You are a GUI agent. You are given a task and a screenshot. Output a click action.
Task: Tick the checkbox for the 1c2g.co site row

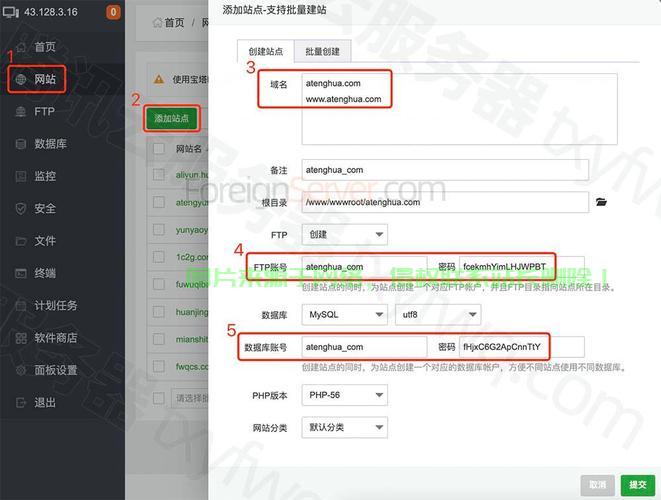point(159,257)
